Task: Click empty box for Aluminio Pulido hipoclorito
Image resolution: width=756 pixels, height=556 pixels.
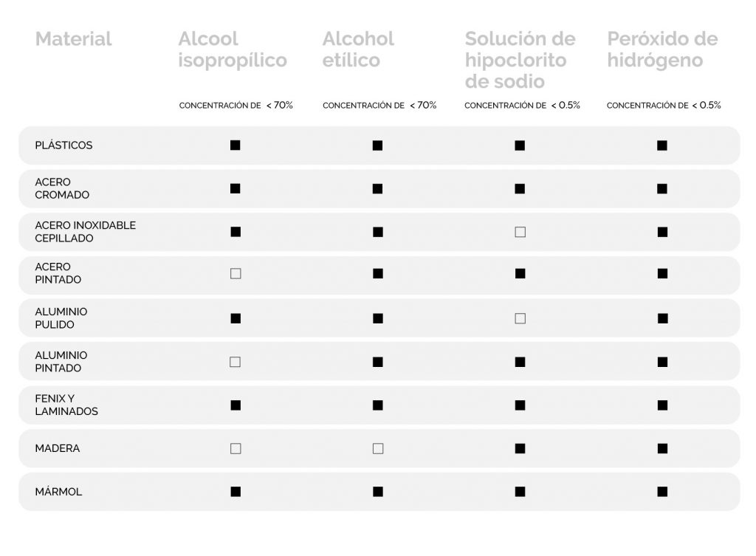Action: tap(520, 318)
